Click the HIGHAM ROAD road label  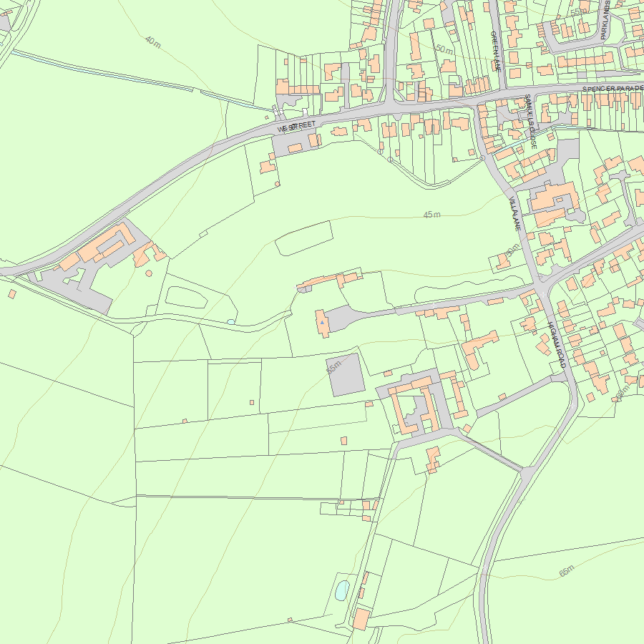557,345
